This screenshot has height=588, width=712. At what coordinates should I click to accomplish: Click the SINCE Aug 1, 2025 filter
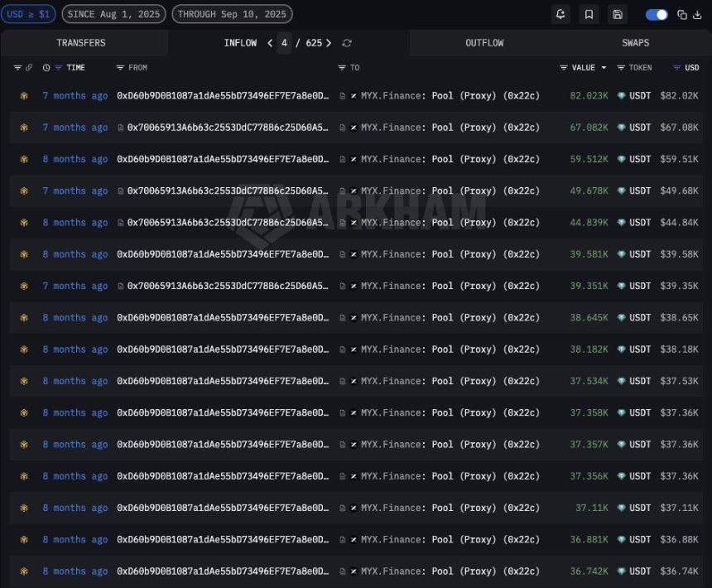pos(113,14)
